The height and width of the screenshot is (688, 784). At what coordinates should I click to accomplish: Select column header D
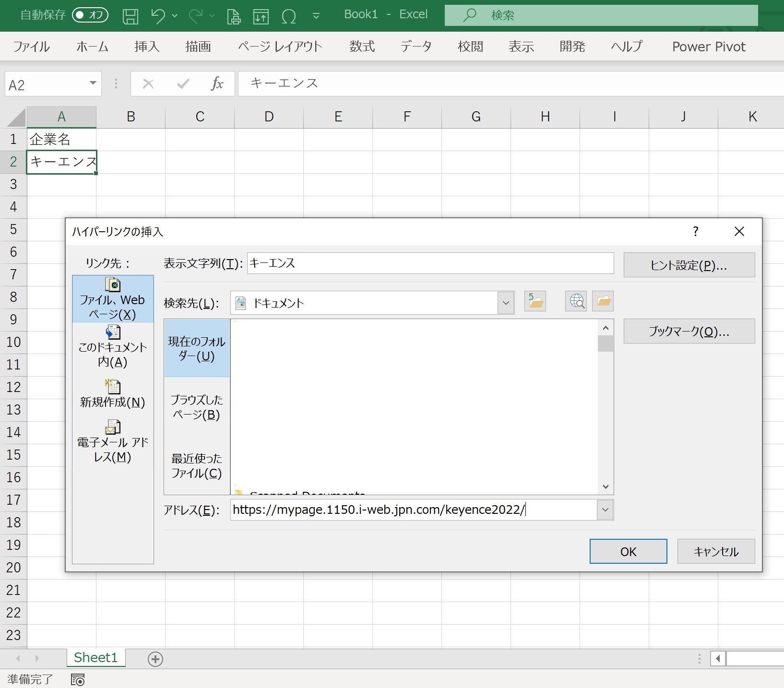[269, 117]
